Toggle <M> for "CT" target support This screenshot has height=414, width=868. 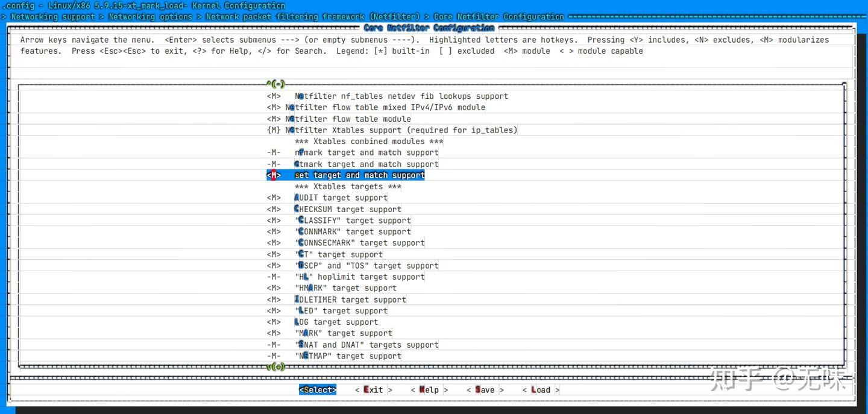[x=274, y=254]
